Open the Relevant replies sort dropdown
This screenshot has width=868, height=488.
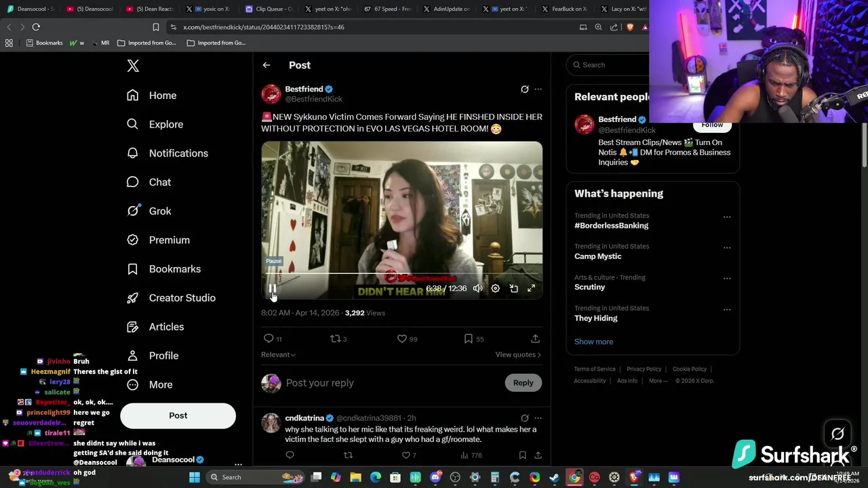coord(278,354)
